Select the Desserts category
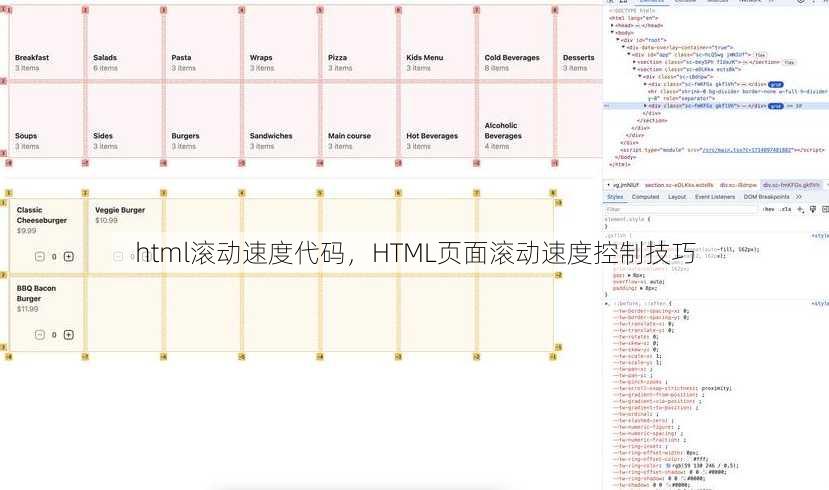The image size is (829, 490). click(x=580, y=43)
